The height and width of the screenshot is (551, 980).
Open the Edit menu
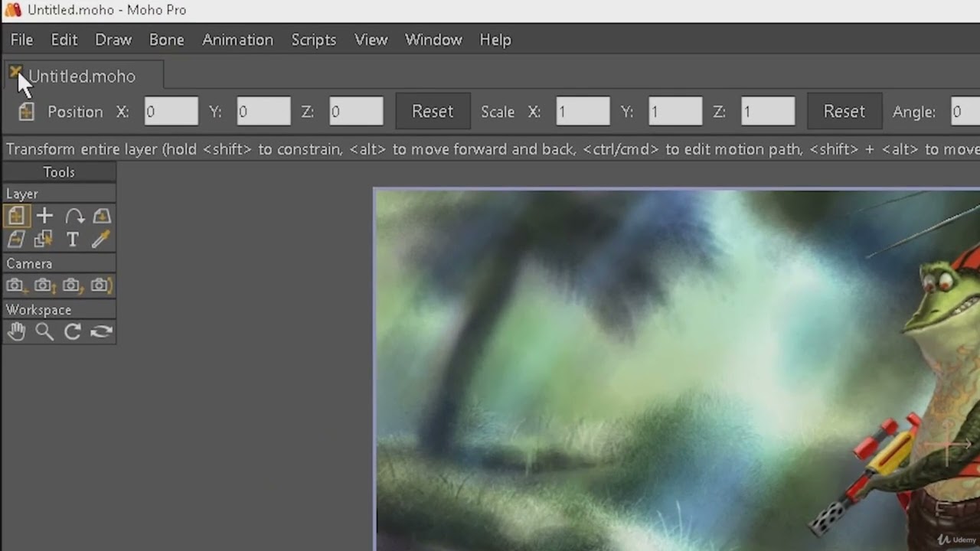point(64,40)
